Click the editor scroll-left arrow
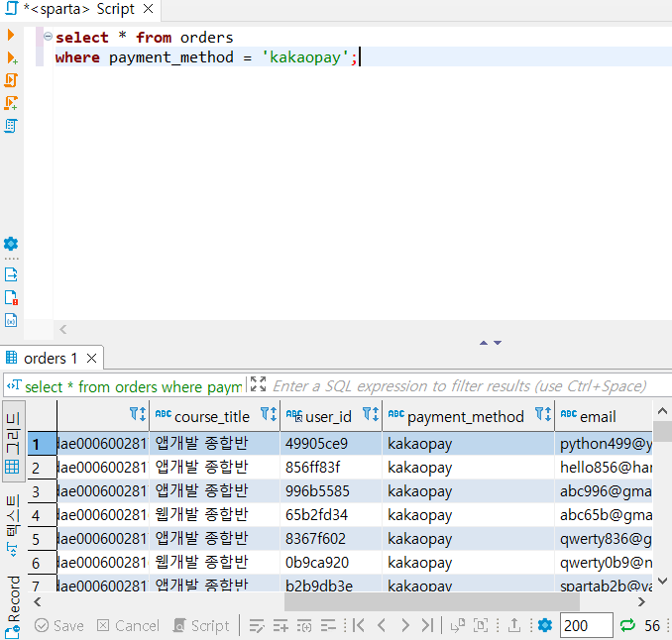This screenshot has height=640, width=672. point(63,329)
